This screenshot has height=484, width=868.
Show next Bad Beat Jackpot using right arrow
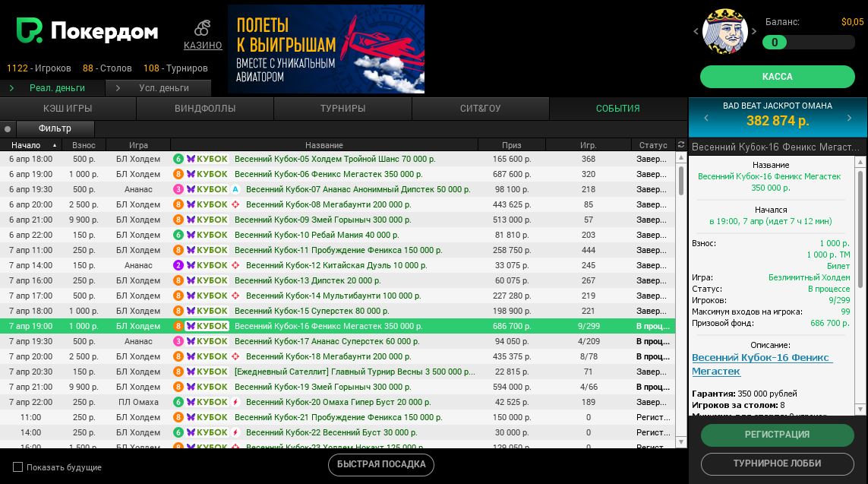(849, 118)
